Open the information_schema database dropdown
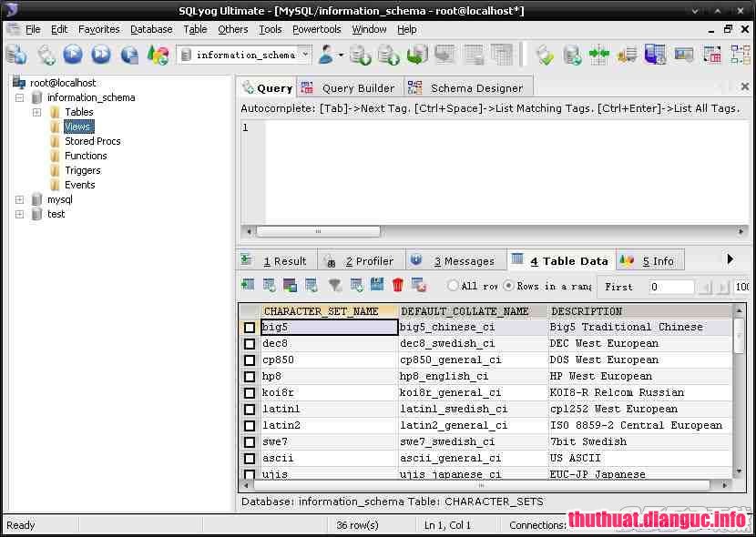 coord(305,55)
